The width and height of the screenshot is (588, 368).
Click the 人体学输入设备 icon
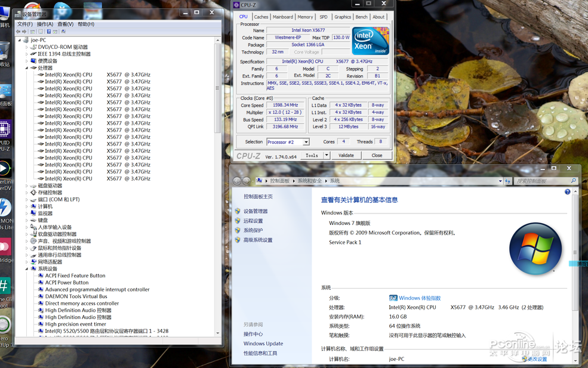click(x=33, y=227)
